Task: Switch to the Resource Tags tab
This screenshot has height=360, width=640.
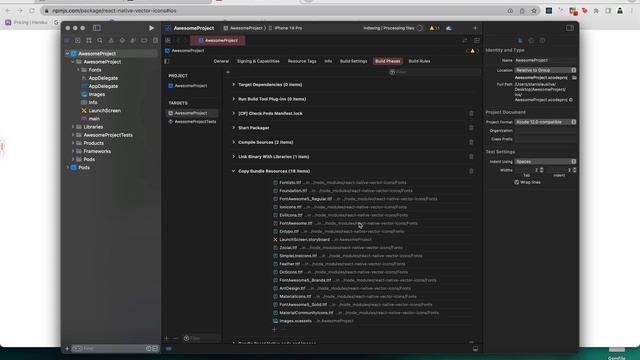Action: [302, 61]
